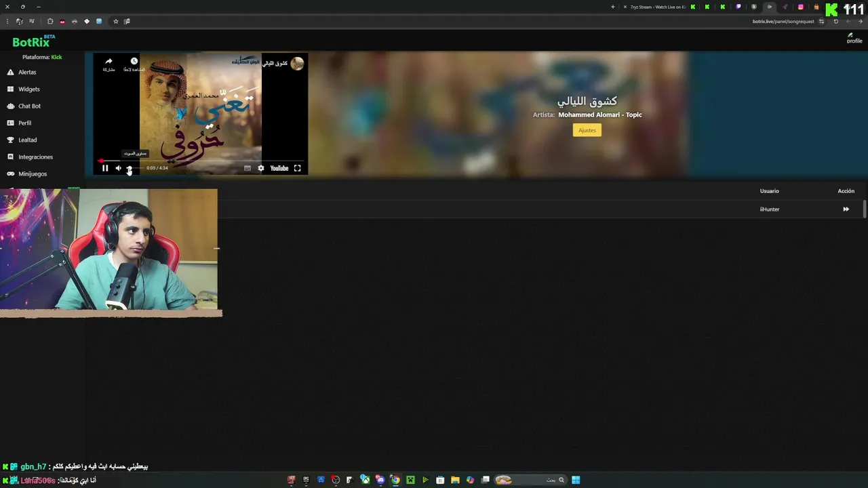
Task: Open the Minijuegos sidebar section
Action: coord(32,174)
